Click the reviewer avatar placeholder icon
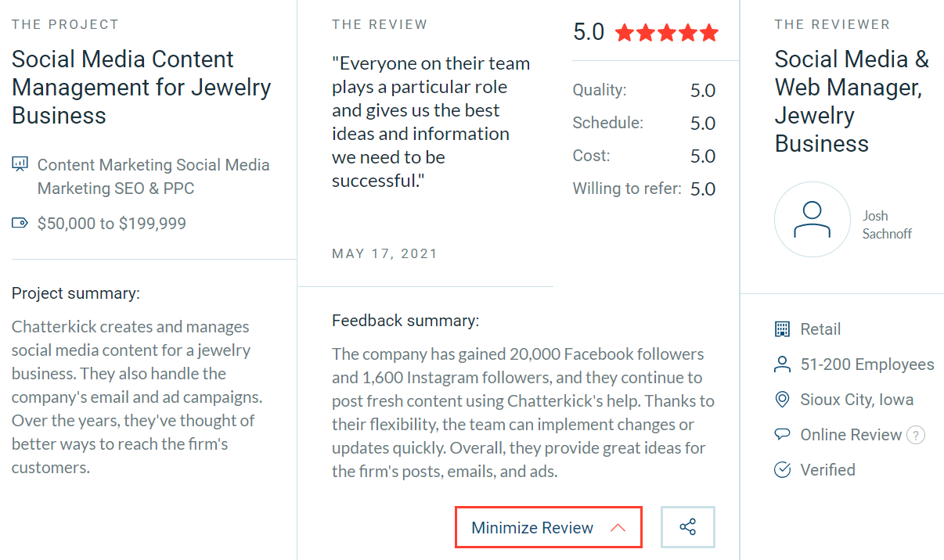This screenshot has height=560, width=944. [x=812, y=220]
